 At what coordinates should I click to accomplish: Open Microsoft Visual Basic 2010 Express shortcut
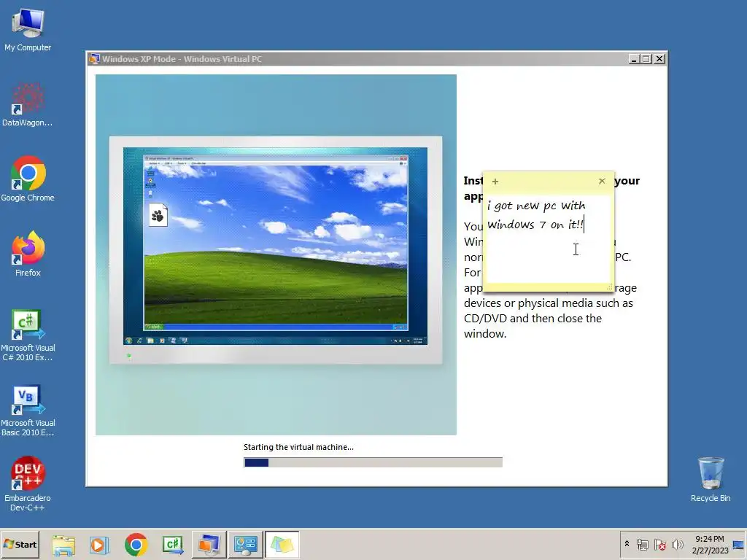pos(28,410)
